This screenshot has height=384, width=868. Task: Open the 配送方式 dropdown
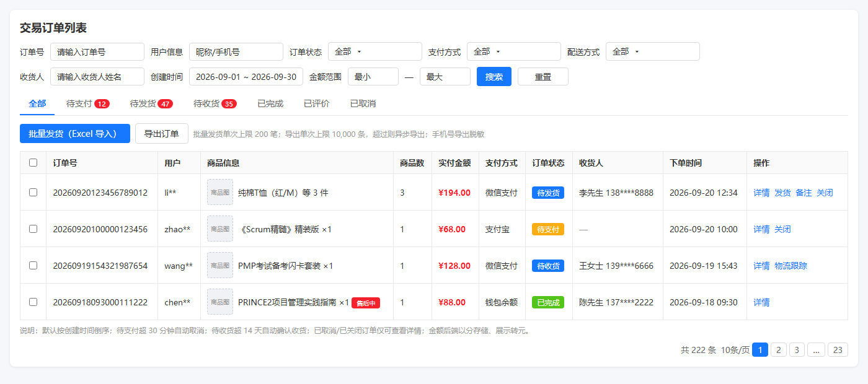click(653, 51)
